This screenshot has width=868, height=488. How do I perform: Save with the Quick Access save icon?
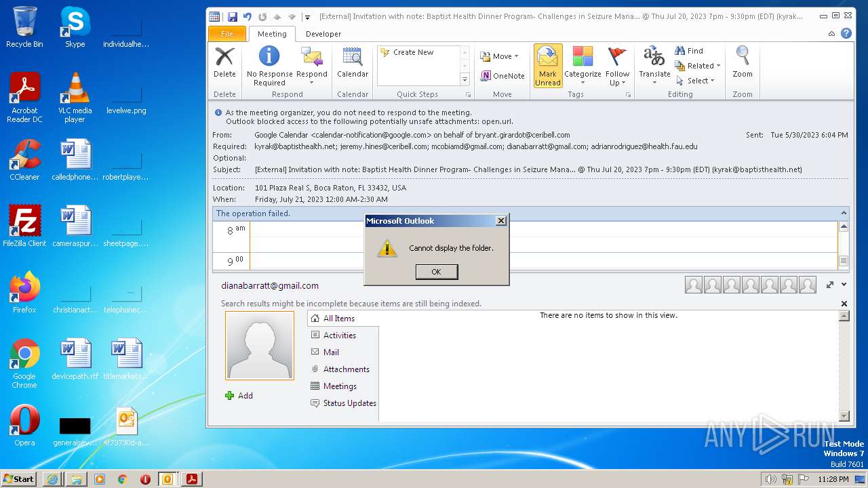[233, 17]
